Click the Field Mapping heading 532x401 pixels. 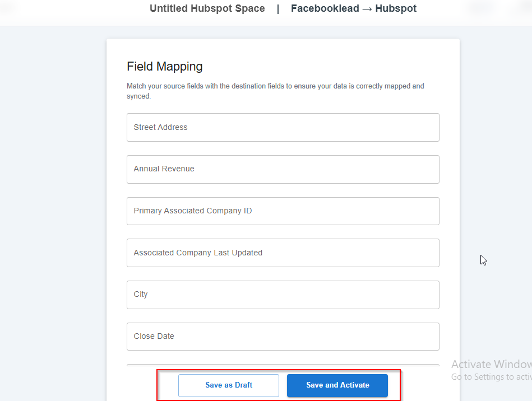[x=165, y=67]
